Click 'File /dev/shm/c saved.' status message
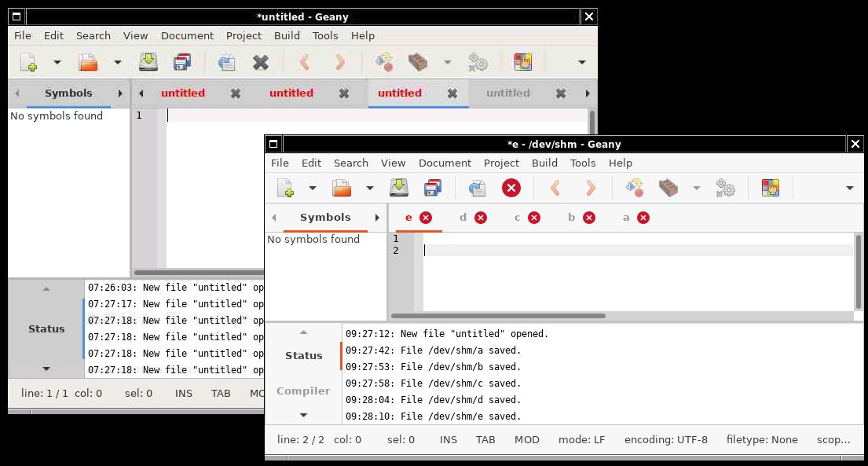 433,383
